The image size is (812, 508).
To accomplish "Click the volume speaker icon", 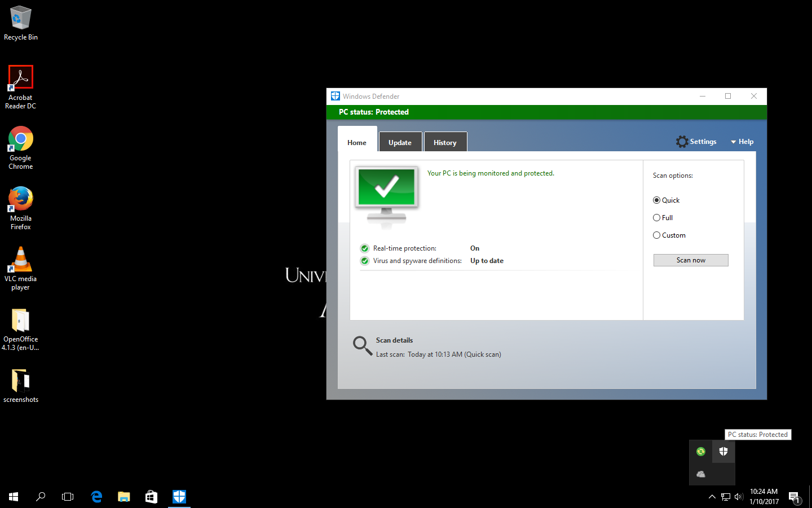I will (739, 497).
